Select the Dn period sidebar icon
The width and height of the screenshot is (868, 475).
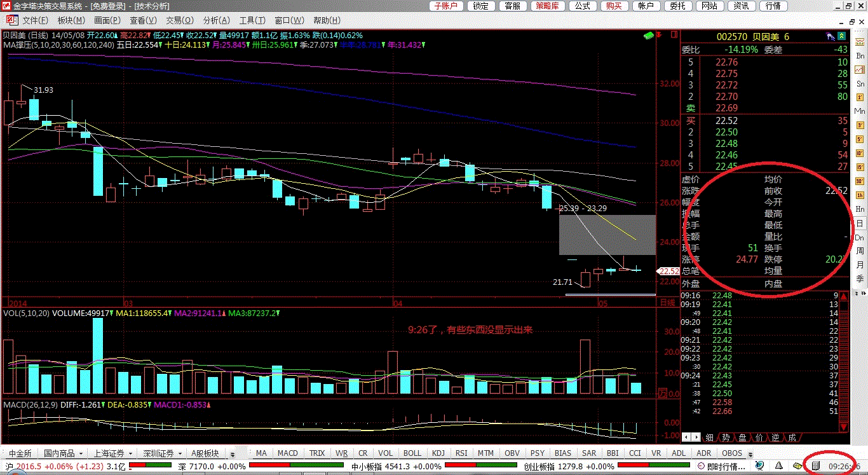pyautogui.click(x=860, y=237)
